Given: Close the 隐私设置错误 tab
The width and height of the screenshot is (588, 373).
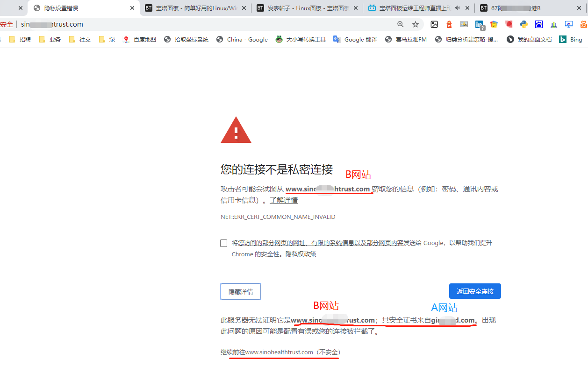Looking at the screenshot, I should tap(132, 8).
